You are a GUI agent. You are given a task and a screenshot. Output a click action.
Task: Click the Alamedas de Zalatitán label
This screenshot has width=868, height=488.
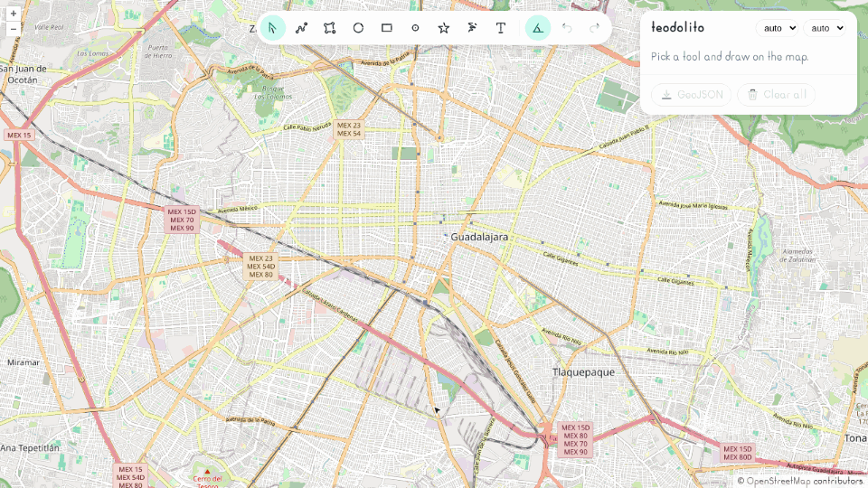798,255
